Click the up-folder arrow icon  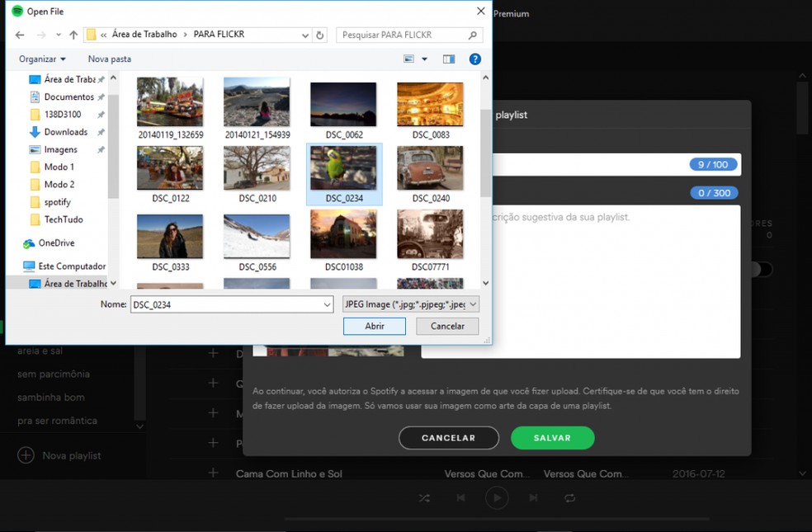tap(73, 35)
